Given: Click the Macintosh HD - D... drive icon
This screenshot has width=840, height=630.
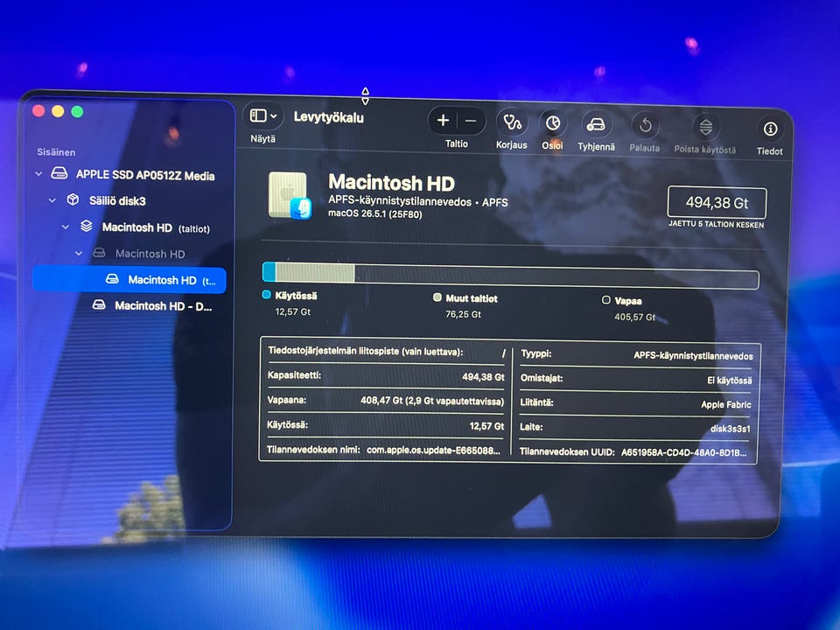Looking at the screenshot, I should point(99,304).
